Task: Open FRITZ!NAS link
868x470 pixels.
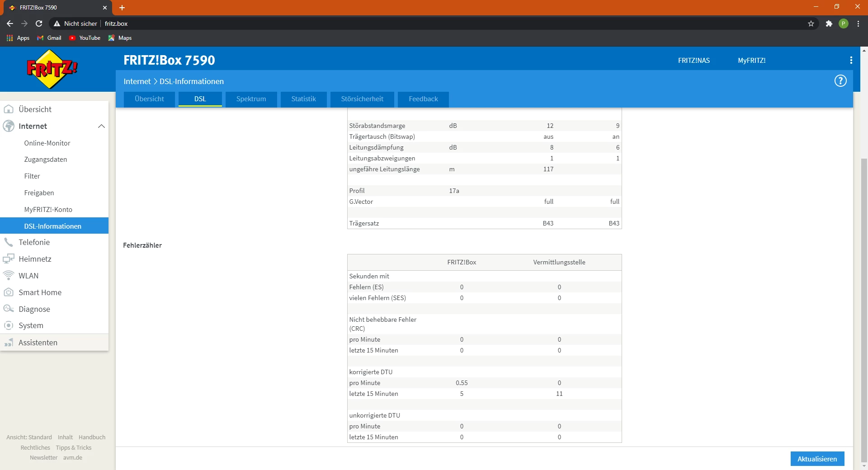Action: pos(694,61)
